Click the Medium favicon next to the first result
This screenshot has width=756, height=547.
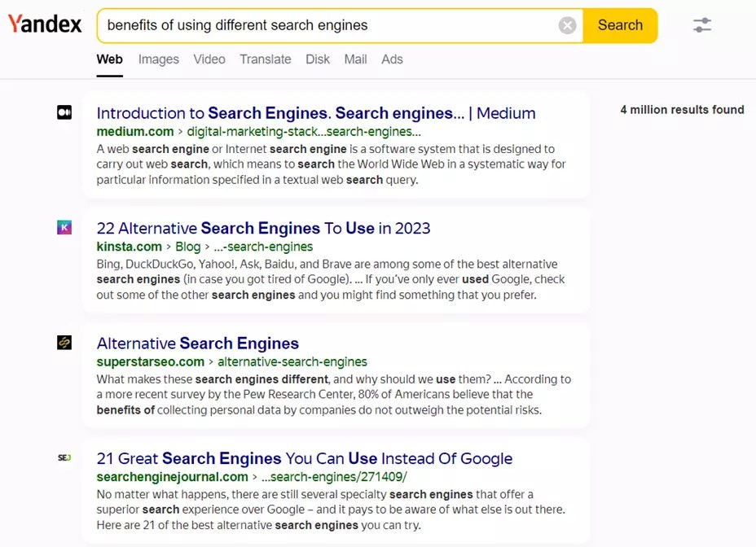pos(64,112)
